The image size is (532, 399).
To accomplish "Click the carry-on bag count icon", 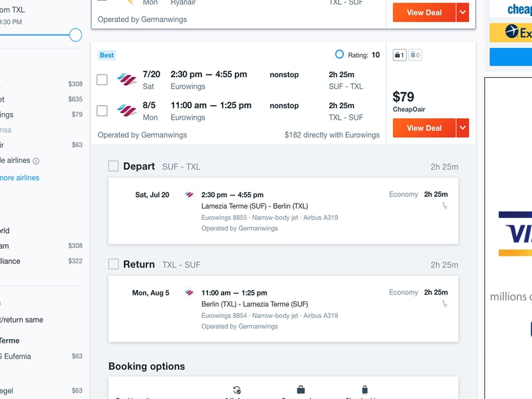I will pos(400,55).
